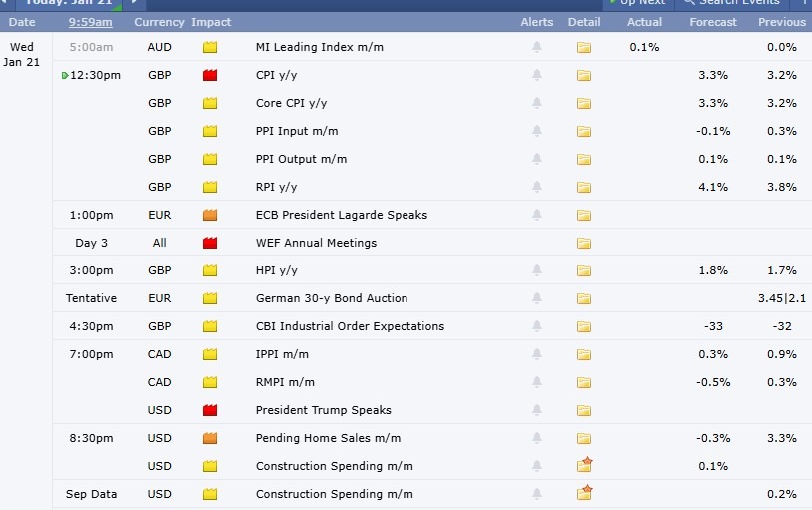Click the Currency column header
The image size is (812, 510).
159,22
